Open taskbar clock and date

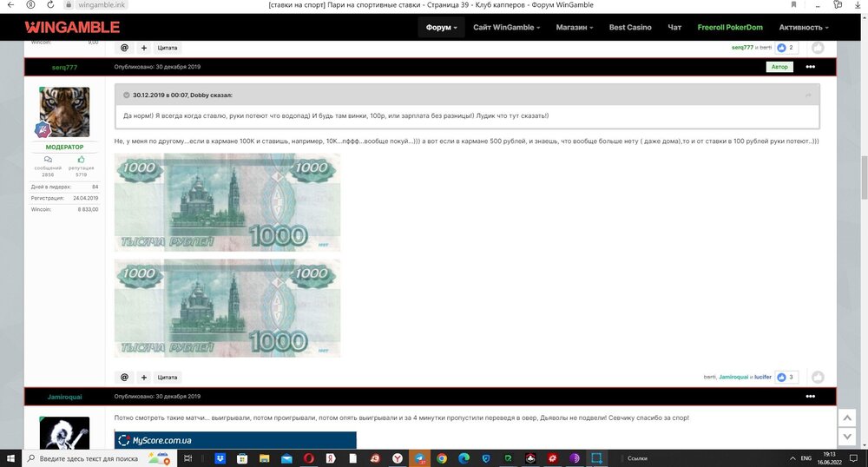click(x=829, y=458)
